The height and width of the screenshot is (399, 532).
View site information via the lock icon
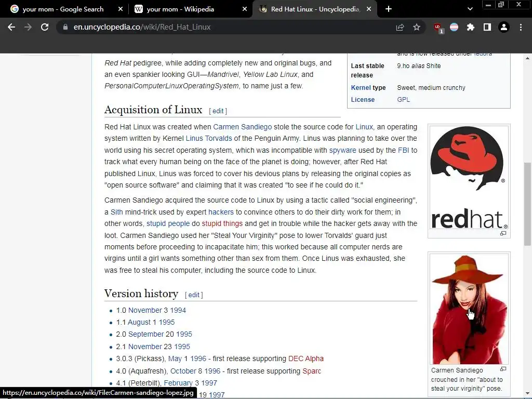pyautogui.click(x=65, y=27)
